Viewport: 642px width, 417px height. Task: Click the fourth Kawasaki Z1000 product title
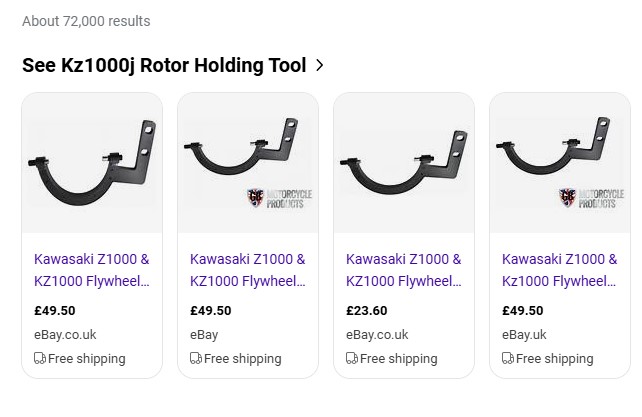560,270
